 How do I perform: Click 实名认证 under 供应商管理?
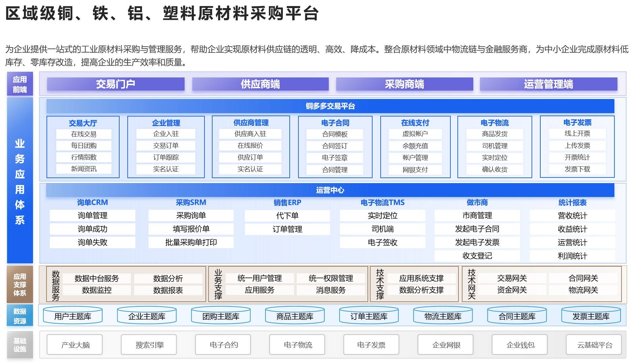pyautogui.click(x=250, y=169)
